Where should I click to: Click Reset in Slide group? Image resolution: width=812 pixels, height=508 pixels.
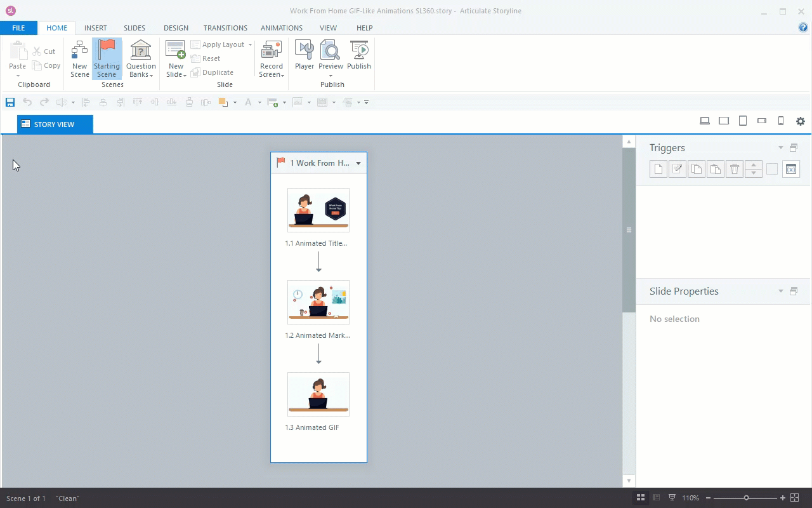point(206,58)
